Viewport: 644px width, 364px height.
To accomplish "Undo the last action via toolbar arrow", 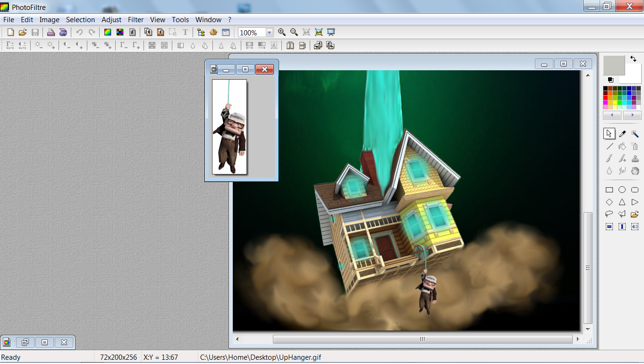I will coord(79,32).
